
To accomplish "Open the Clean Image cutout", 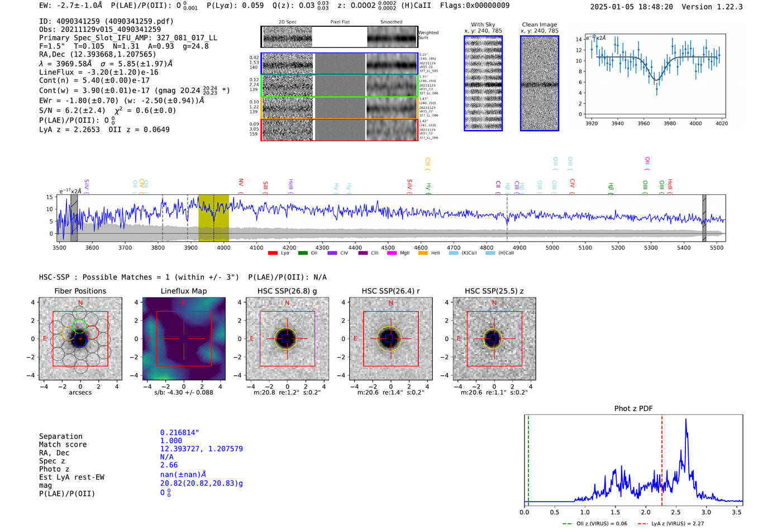I will coord(539,83).
